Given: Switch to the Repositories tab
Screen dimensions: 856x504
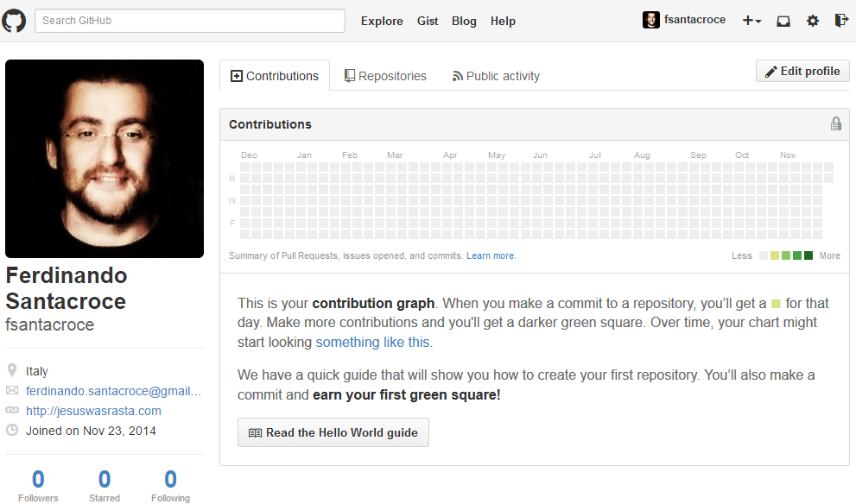Looking at the screenshot, I should [x=385, y=75].
